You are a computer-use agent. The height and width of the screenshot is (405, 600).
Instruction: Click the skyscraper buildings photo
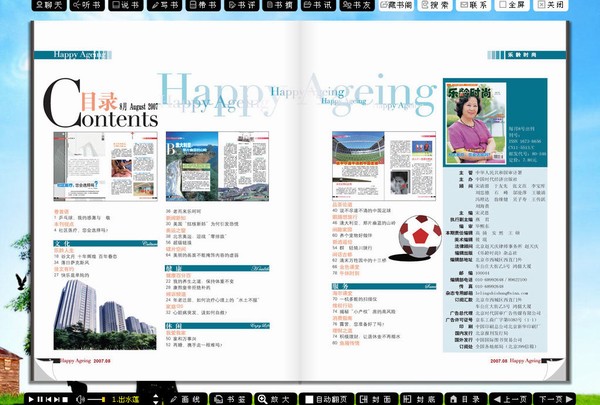105,315
